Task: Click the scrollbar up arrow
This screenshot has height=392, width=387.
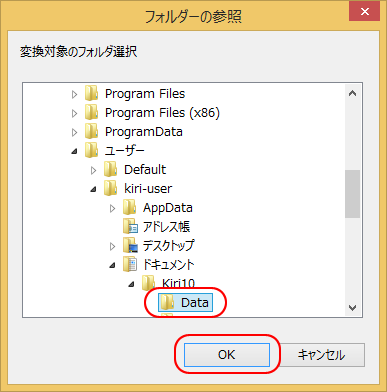Action: tap(352, 94)
